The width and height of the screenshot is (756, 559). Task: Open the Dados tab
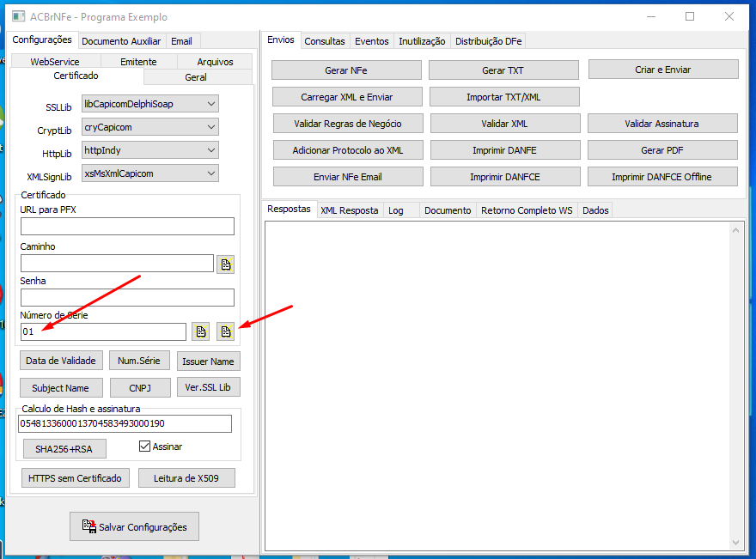coord(595,210)
